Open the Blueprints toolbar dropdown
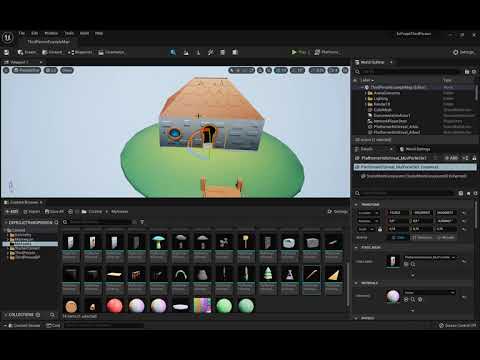The width and height of the screenshot is (480, 360). [x=80, y=52]
